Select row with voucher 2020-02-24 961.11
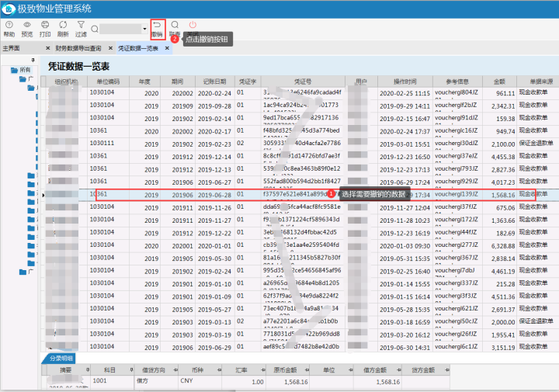This screenshot has width=559, height=392. [x=300, y=93]
